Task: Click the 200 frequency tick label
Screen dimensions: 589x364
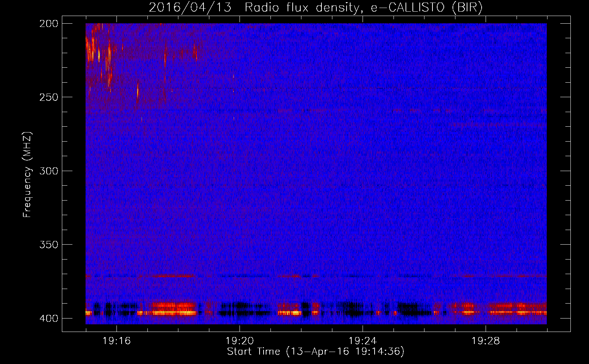Action: [49, 24]
